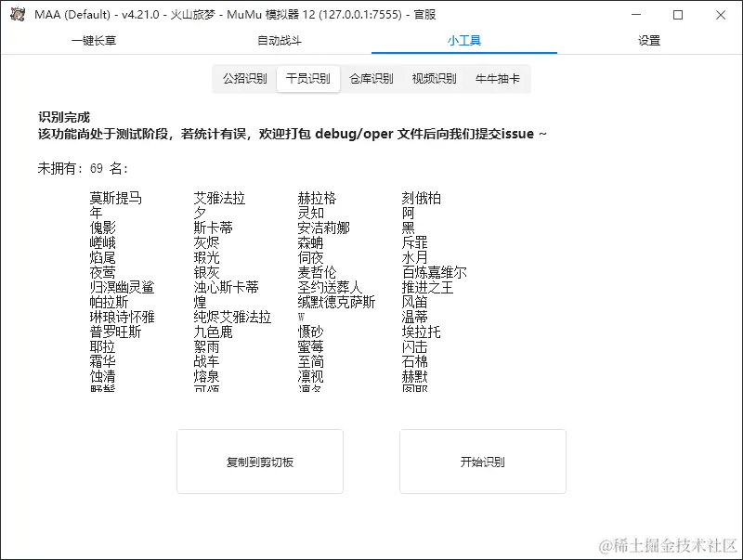Click operator name 慑砂
Viewport: 743px width, 560px height.
point(311,332)
